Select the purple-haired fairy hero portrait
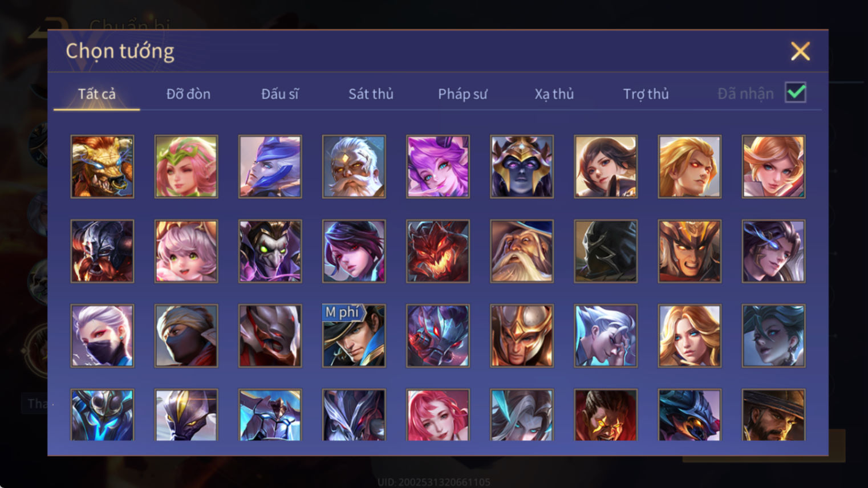Image resolution: width=868 pixels, height=488 pixels. tap(437, 166)
